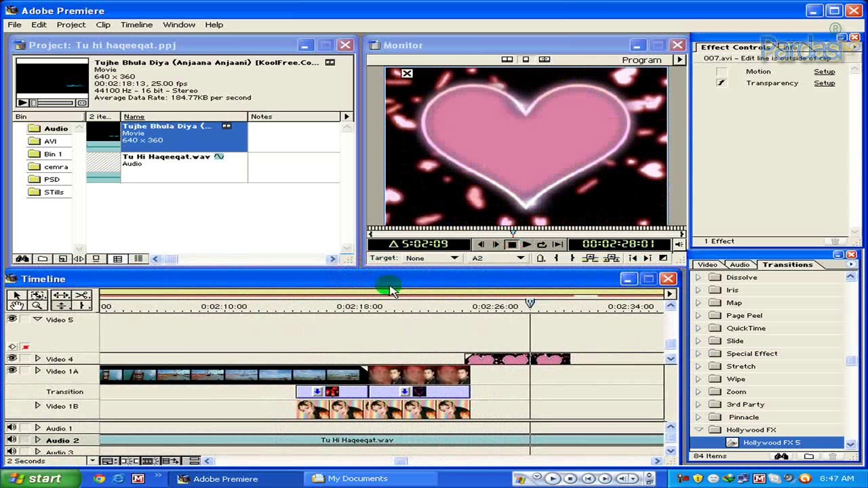Click the Extract button in Monitor
The height and width of the screenshot is (488, 868).
pyautogui.click(x=612, y=258)
